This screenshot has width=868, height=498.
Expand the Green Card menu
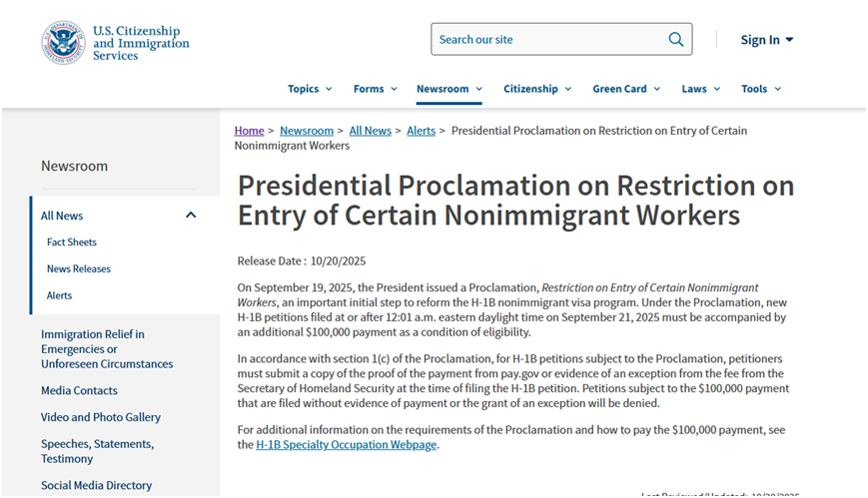626,89
